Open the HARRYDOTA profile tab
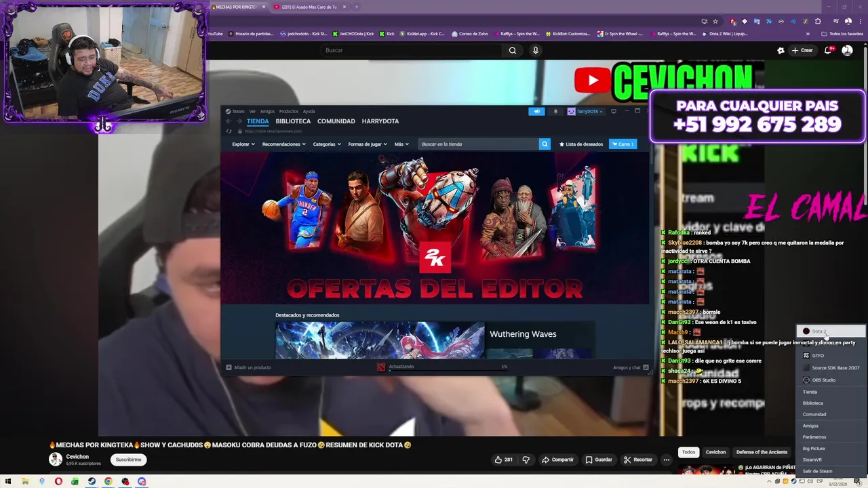The height and width of the screenshot is (488, 868). [x=380, y=121]
